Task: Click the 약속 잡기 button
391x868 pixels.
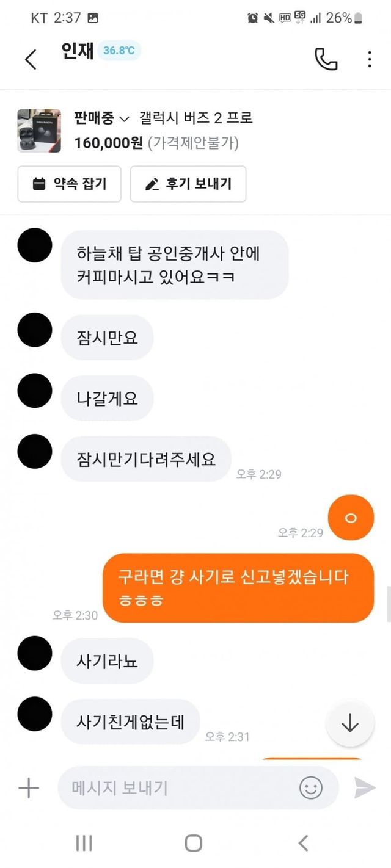Action: [70, 184]
